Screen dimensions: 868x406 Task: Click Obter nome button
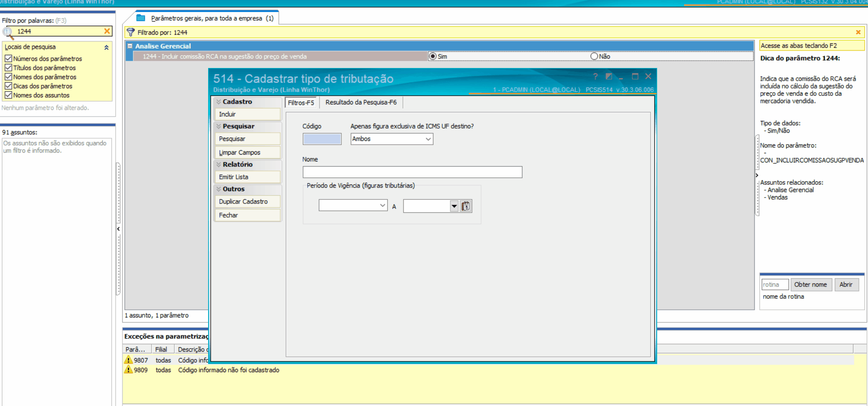811,285
